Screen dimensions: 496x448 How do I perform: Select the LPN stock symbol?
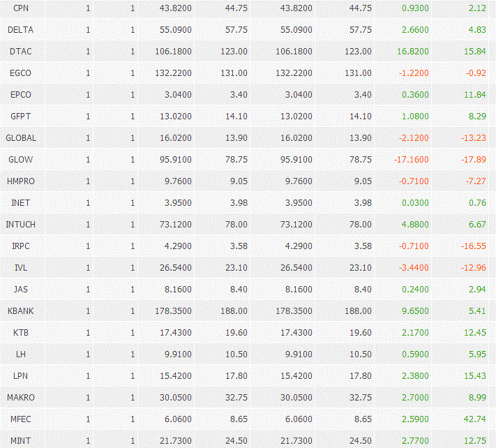coord(20,376)
